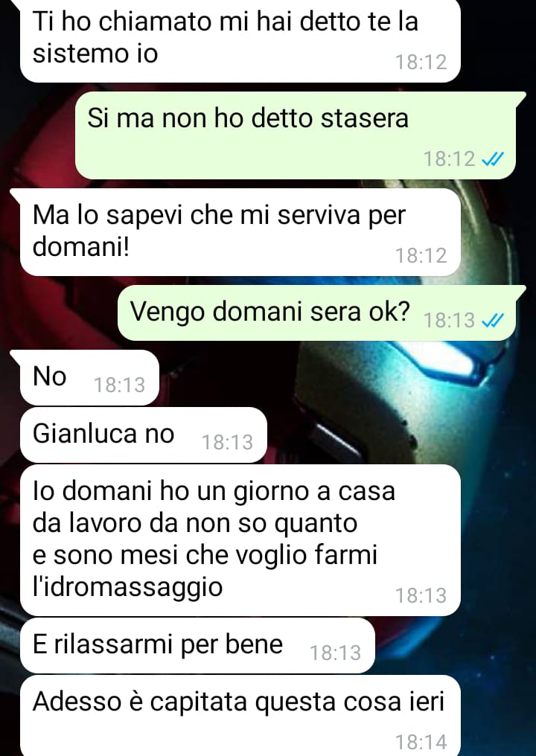The height and width of the screenshot is (756, 536).
Task: Click the 18:12 timestamp under 'sistemo io'
Action: point(421,63)
